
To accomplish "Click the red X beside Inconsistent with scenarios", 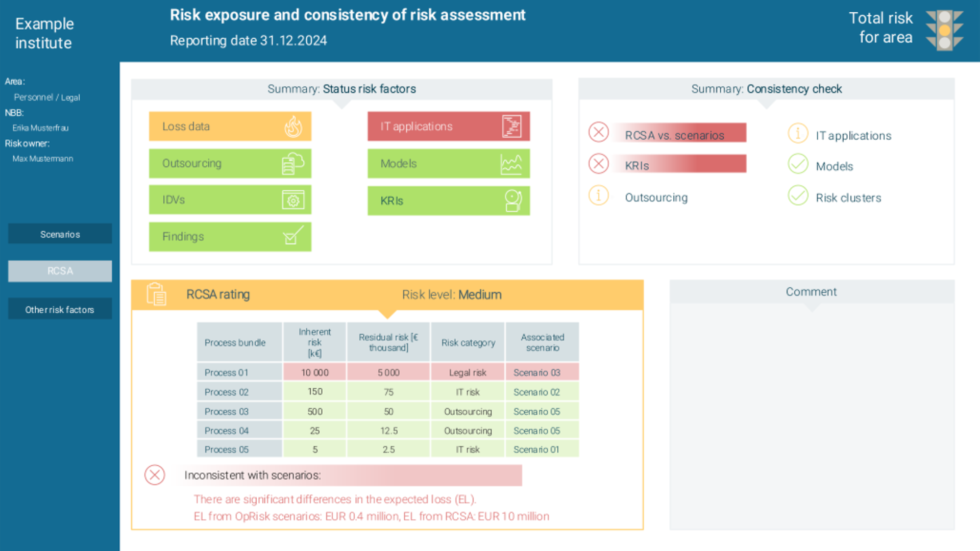I will coord(155,475).
